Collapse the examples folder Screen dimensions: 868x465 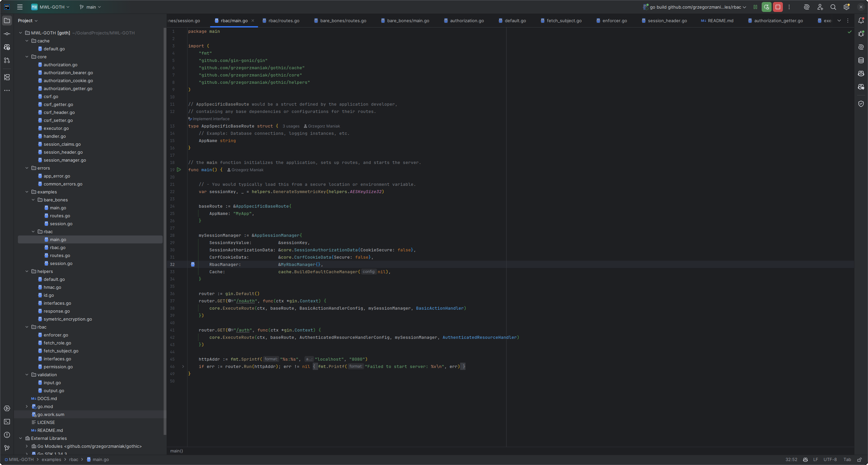(27, 192)
